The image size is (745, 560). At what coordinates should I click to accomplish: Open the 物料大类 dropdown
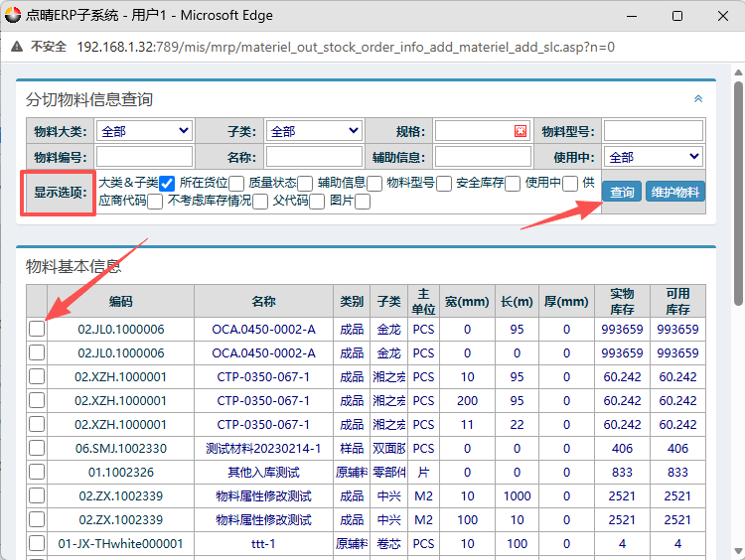click(x=144, y=131)
